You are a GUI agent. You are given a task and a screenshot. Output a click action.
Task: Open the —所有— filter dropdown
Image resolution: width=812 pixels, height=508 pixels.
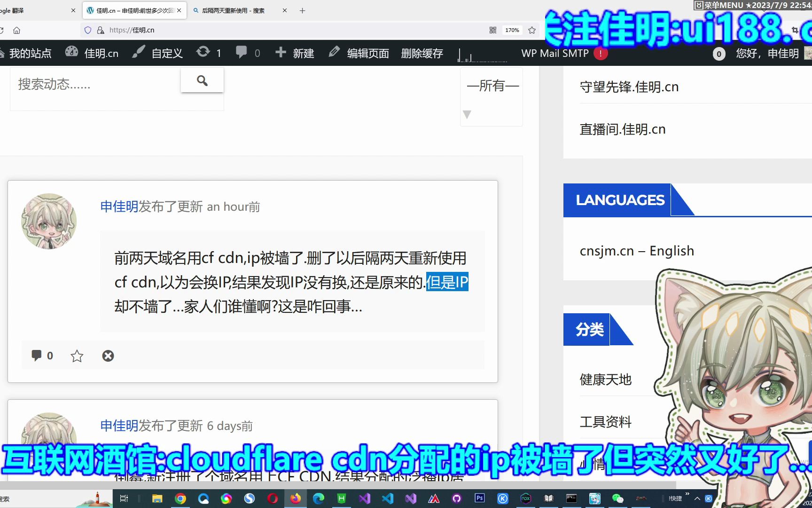tap(492, 97)
